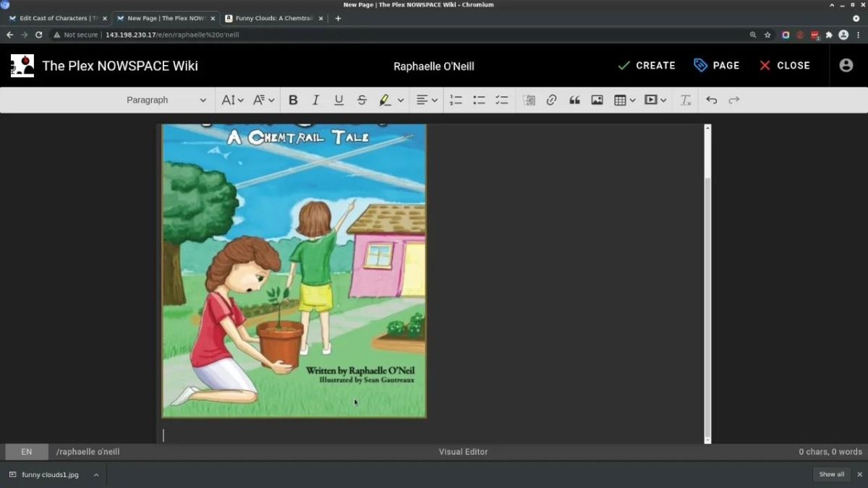Insert an image using the picture icon
Image resolution: width=868 pixels, height=488 pixels.
click(x=597, y=100)
